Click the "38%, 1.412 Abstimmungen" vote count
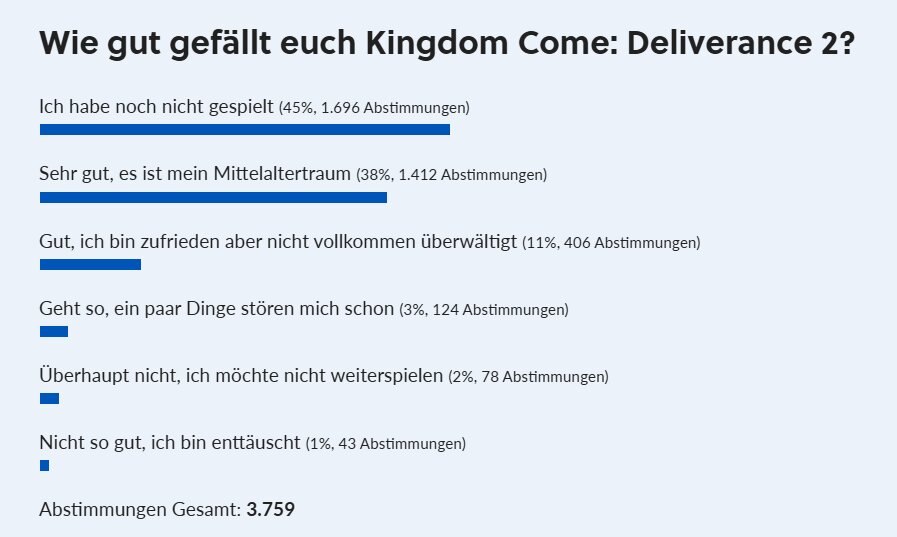This screenshot has width=897, height=537. (x=452, y=175)
